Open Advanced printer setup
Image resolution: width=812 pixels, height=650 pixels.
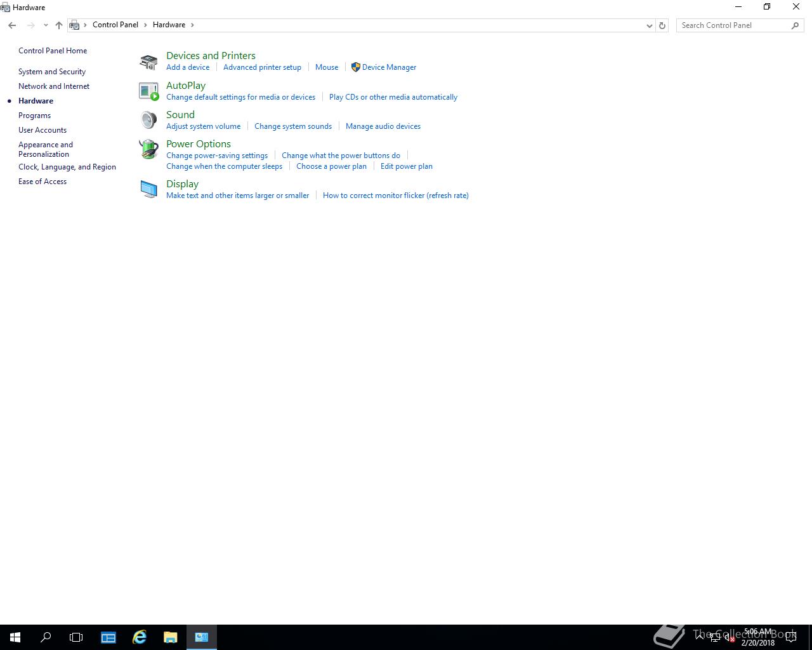point(262,67)
